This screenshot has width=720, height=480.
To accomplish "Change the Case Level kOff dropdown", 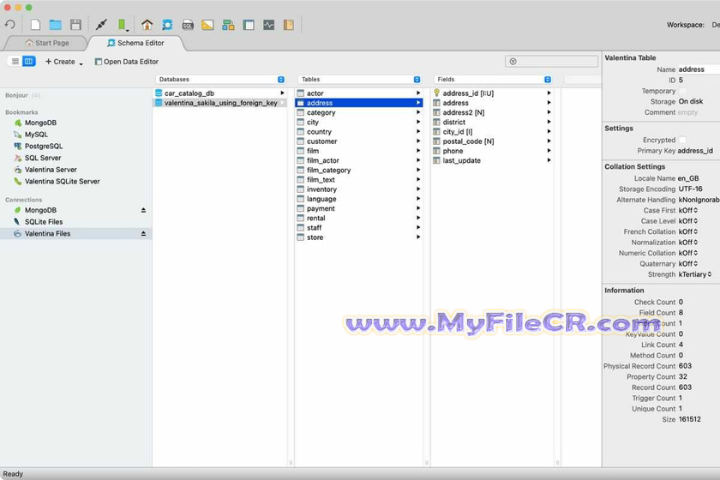I will point(688,221).
